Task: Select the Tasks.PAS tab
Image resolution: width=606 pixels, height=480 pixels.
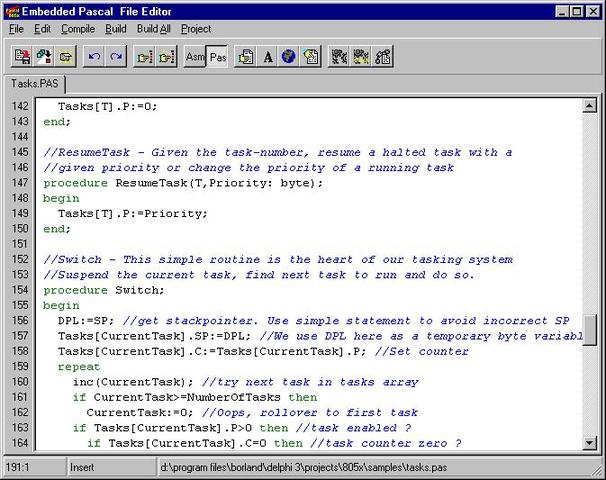Action: [x=34, y=83]
